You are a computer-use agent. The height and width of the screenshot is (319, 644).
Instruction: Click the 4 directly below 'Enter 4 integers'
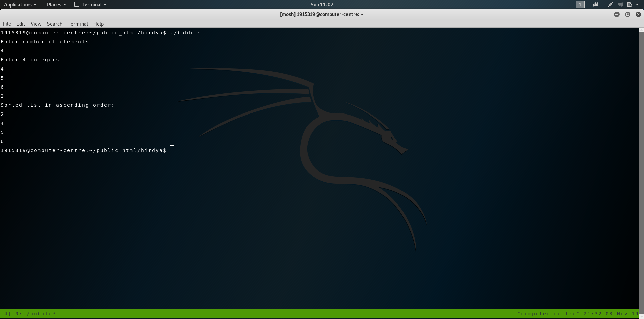pyautogui.click(x=2, y=69)
